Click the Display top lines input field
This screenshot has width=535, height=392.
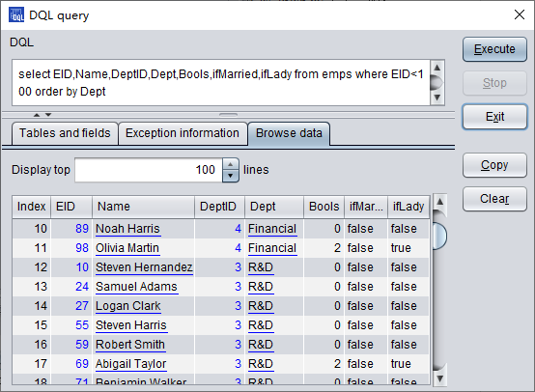(149, 170)
